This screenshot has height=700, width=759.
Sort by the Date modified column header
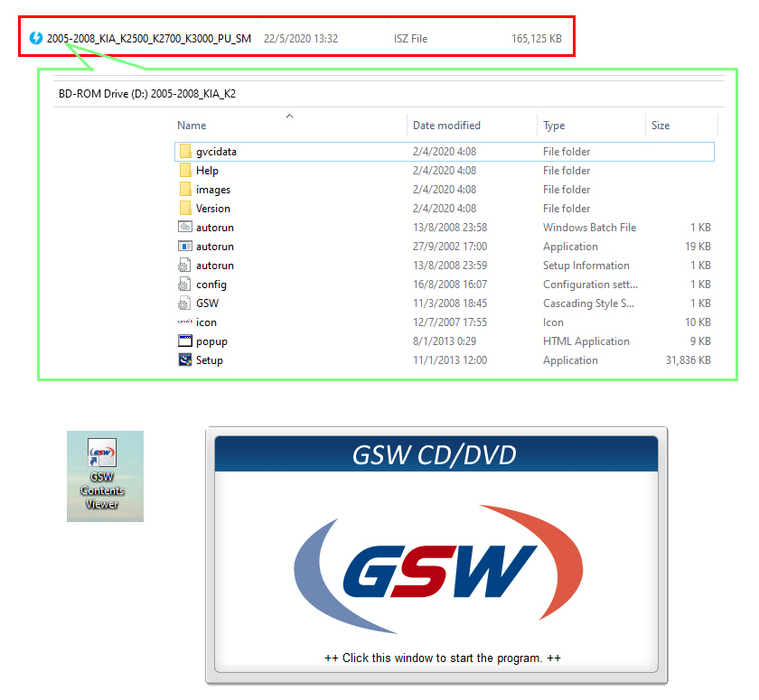[446, 126]
